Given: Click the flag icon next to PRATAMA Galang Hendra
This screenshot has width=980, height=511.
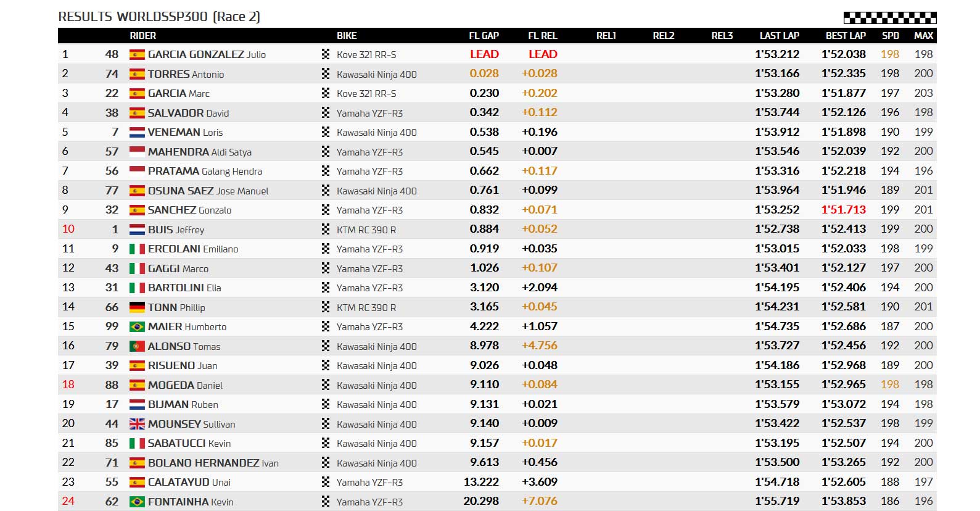Looking at the screenshot, I should pos(137,171).
